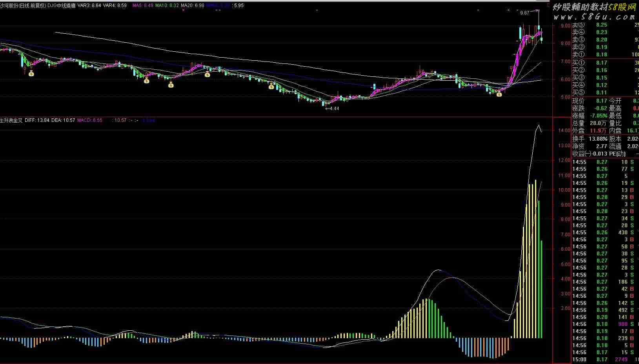Viewport: 639px width, 364px height.
Task: Click the DIFF: 13.84 readout
Action: [37, 120]
